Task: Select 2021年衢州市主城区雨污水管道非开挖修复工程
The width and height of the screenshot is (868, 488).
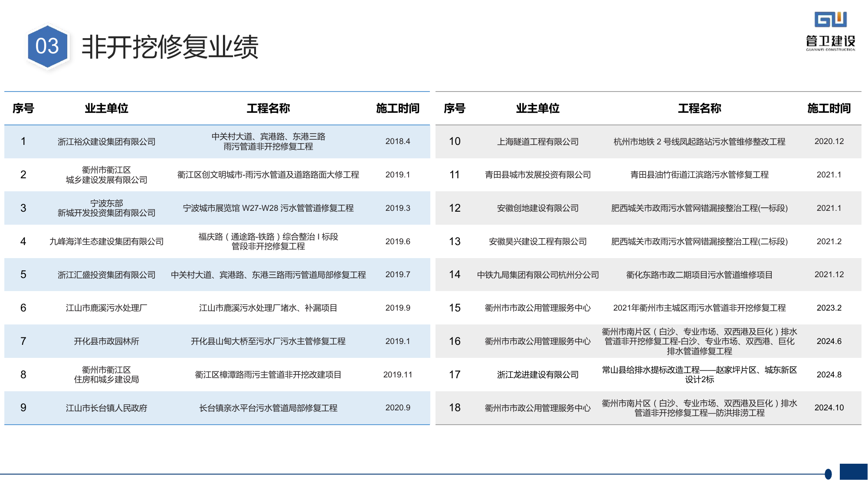Action: point(700,308)
